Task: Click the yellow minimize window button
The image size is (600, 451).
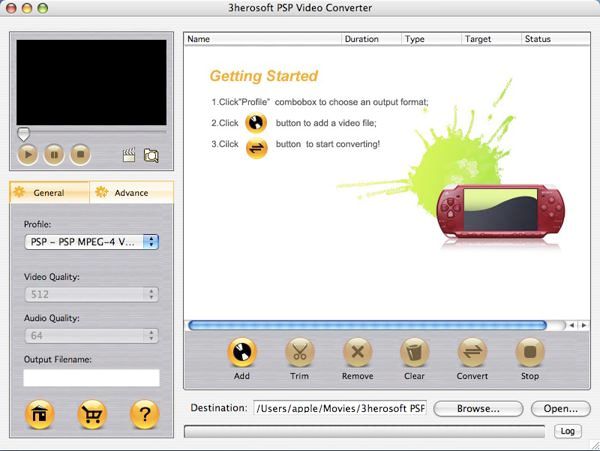Action: point(27,8)
